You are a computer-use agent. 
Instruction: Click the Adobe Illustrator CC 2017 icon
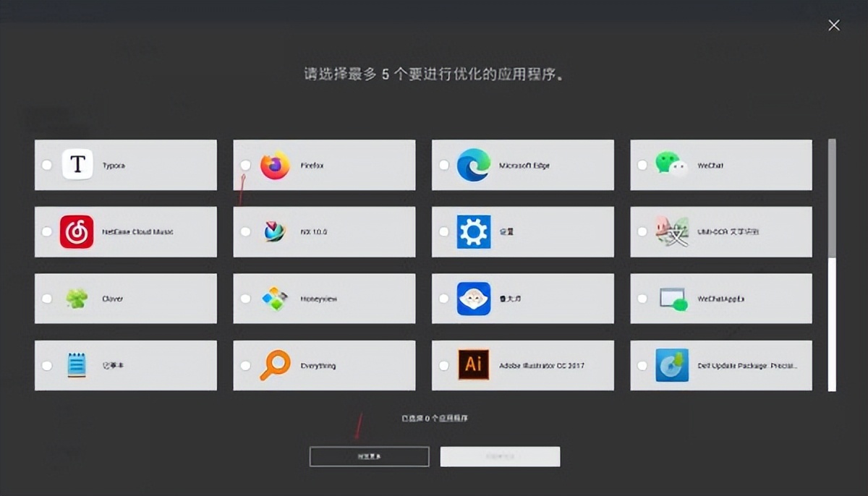click(475, 364)
